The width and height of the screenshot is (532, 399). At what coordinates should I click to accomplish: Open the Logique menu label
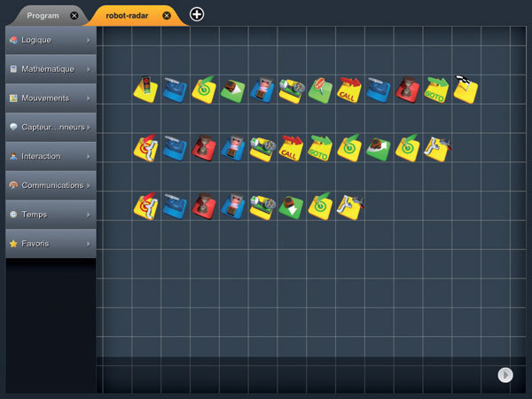[36, 40]
